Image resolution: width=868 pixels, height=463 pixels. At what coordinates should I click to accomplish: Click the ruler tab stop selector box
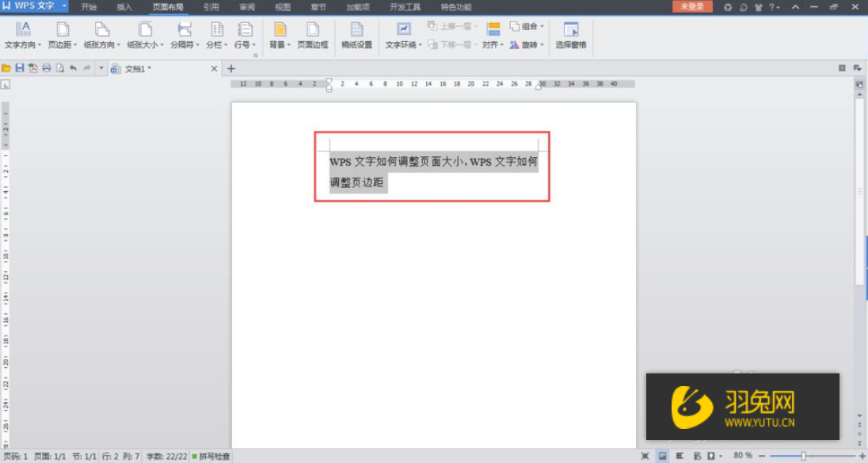click(5, 84)
